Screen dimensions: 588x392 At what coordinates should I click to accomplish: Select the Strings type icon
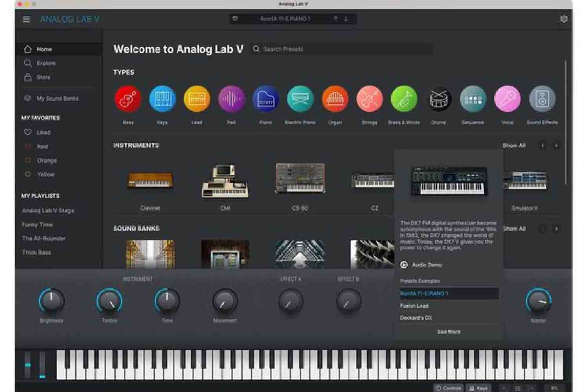pyautogui.click(x=369, y=99)
